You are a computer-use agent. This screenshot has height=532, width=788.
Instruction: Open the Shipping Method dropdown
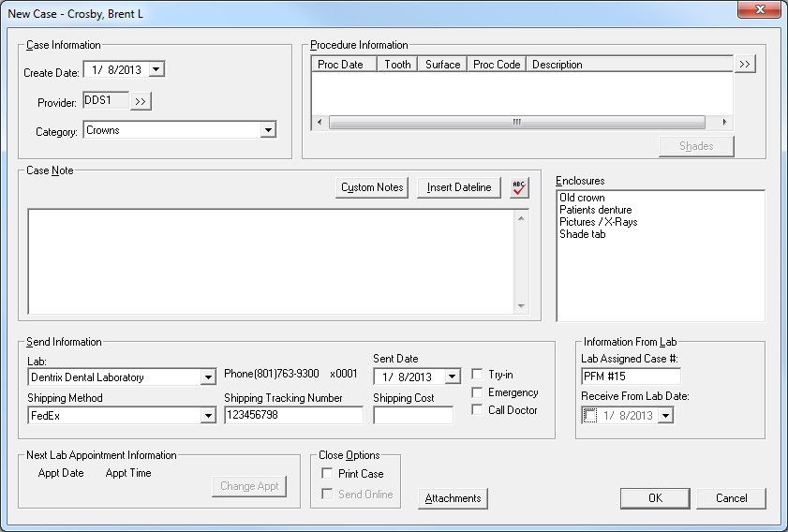coord(208,415)
